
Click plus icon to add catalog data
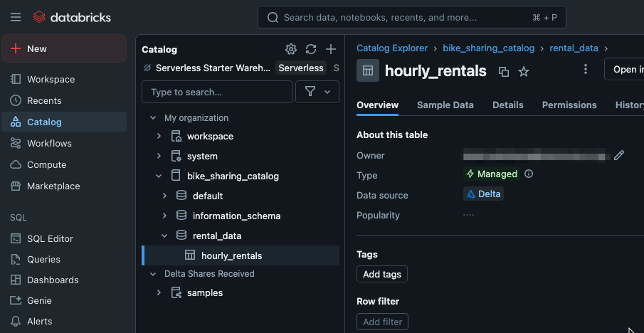[x=331, y=49]
